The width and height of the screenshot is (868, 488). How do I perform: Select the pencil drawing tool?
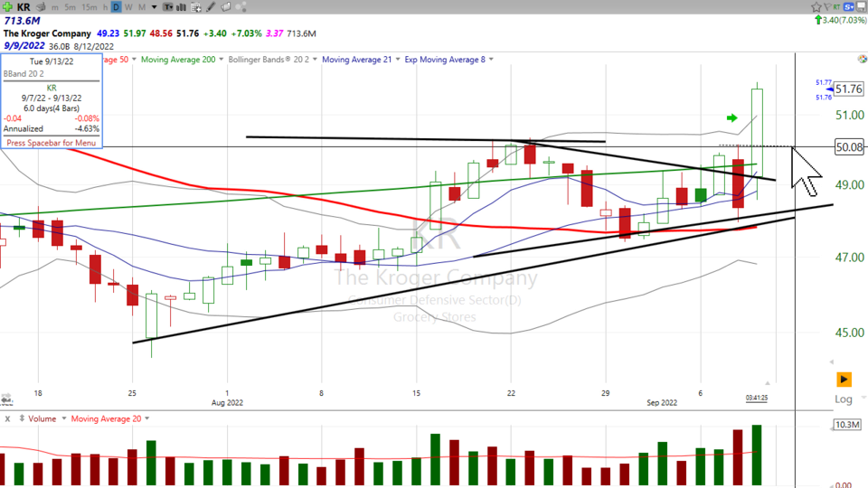click(211, 7)
